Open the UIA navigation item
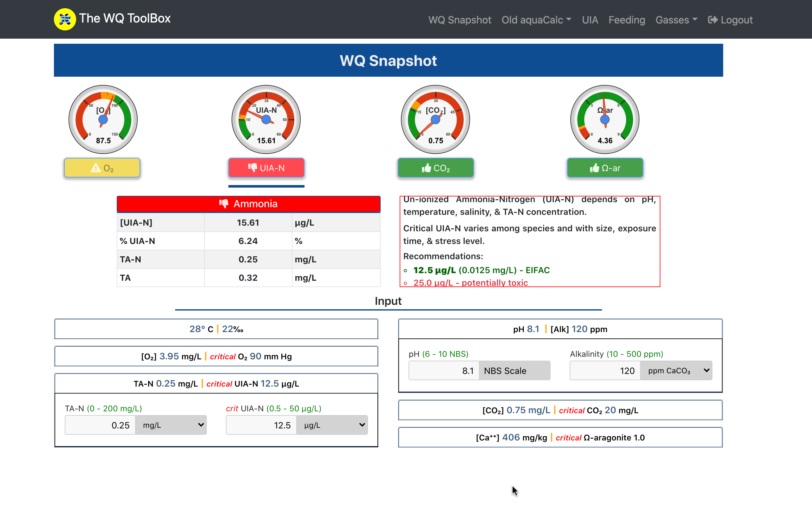This screenshot has width=812, height=507. coord(590,20)
